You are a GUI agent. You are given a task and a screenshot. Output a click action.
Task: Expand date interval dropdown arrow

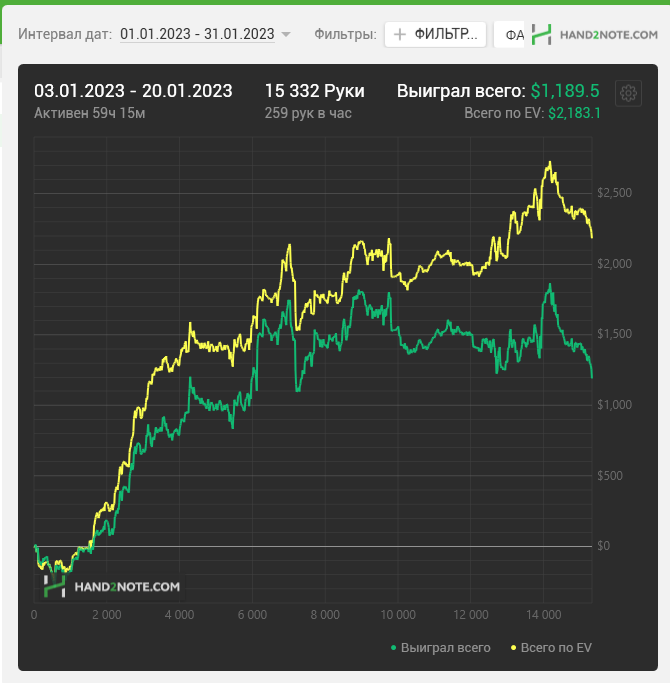[x=286, y=34]
